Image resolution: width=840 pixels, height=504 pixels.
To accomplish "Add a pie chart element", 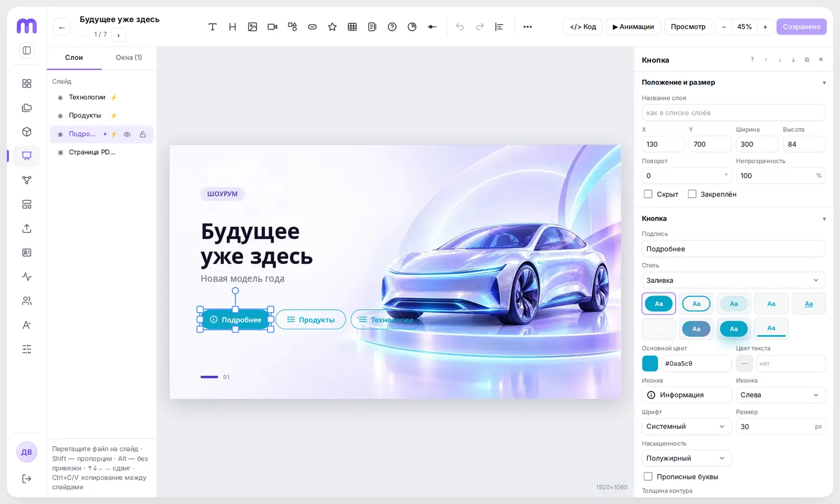I will click(x=412, y=27).
